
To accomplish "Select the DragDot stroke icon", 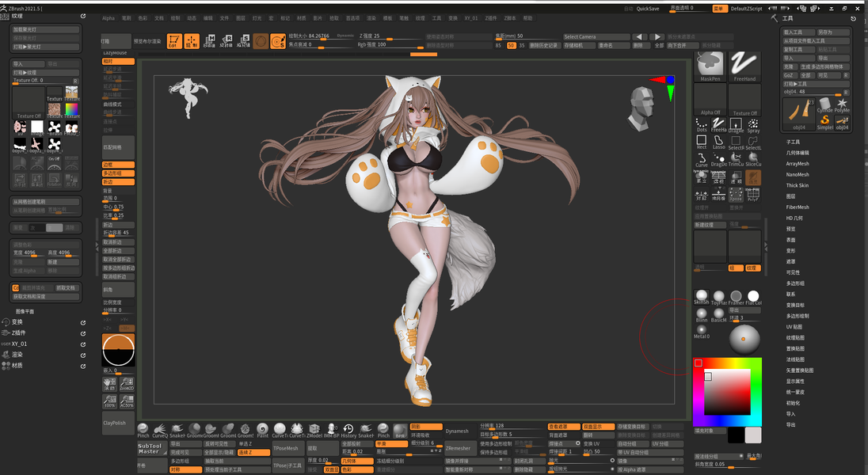I will pyautogui.click(x=718, y=160).
